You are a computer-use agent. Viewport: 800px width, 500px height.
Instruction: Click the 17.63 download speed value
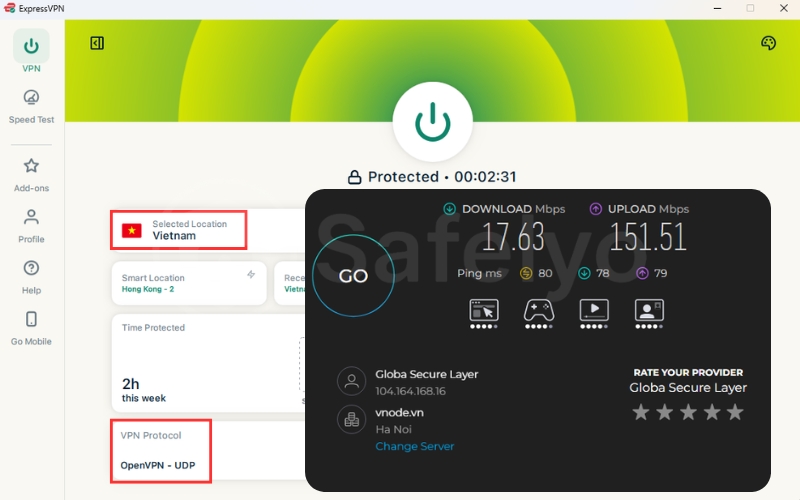click(x=513, y=237)
